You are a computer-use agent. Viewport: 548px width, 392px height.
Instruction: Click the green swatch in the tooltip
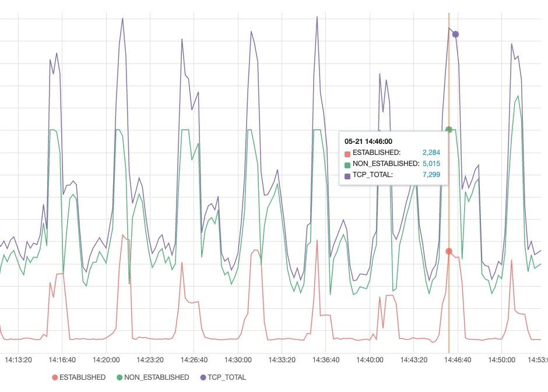click(348, 164)
